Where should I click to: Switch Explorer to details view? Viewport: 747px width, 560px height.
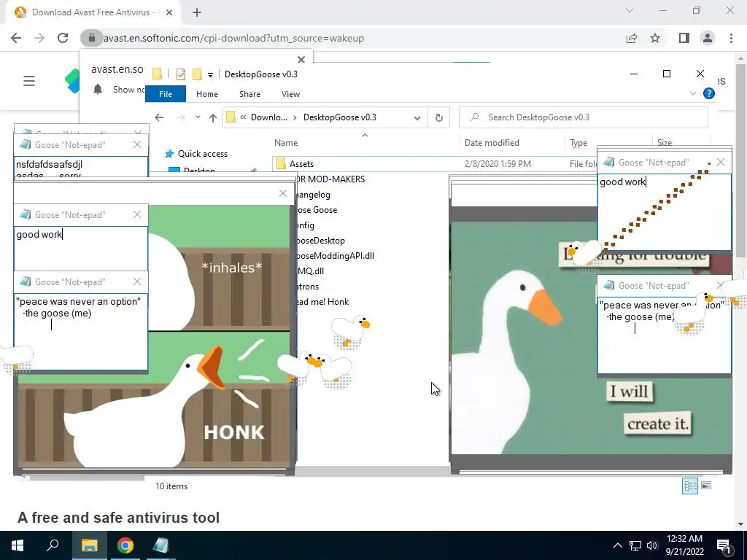click(x=690, y=486)
